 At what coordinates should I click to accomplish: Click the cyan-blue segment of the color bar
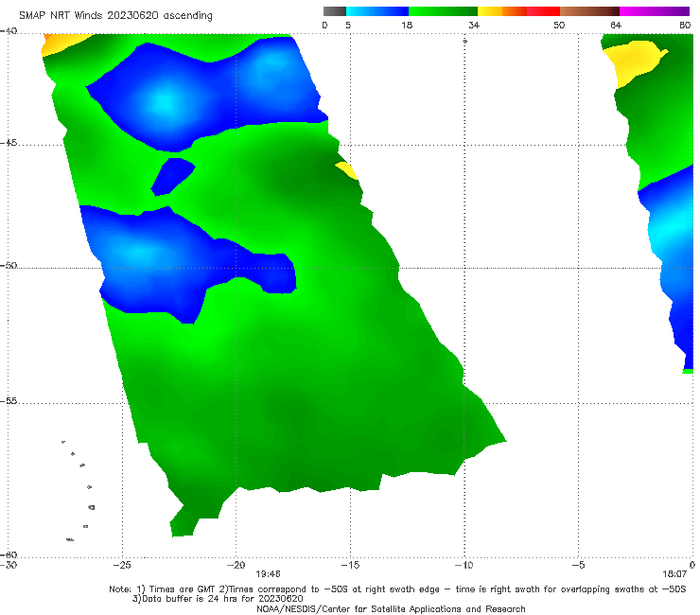point(377,11)
